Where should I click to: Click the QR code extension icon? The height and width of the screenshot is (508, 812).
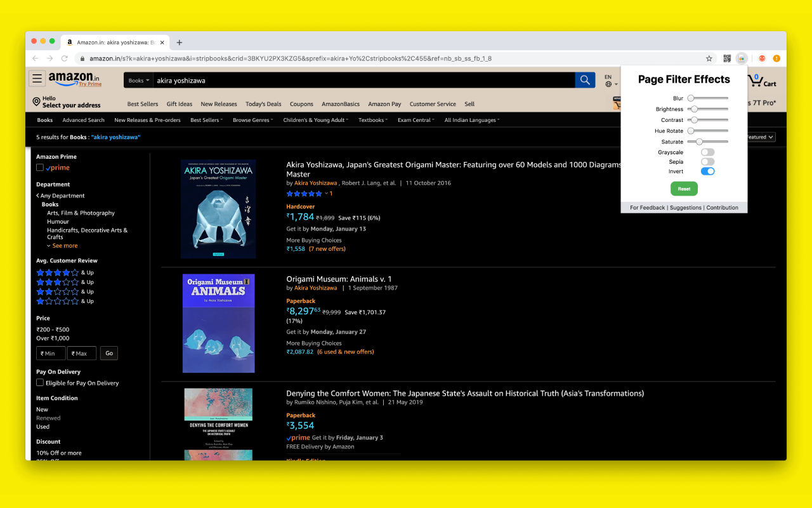[727, 58]
